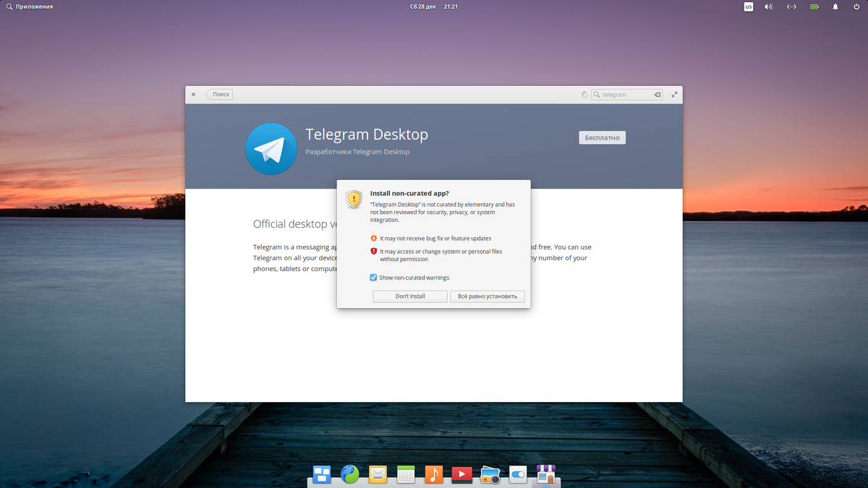Screen dimensions: 868x488
Task: Open the Photos app in the dock
Action: (x=490, y=474)
